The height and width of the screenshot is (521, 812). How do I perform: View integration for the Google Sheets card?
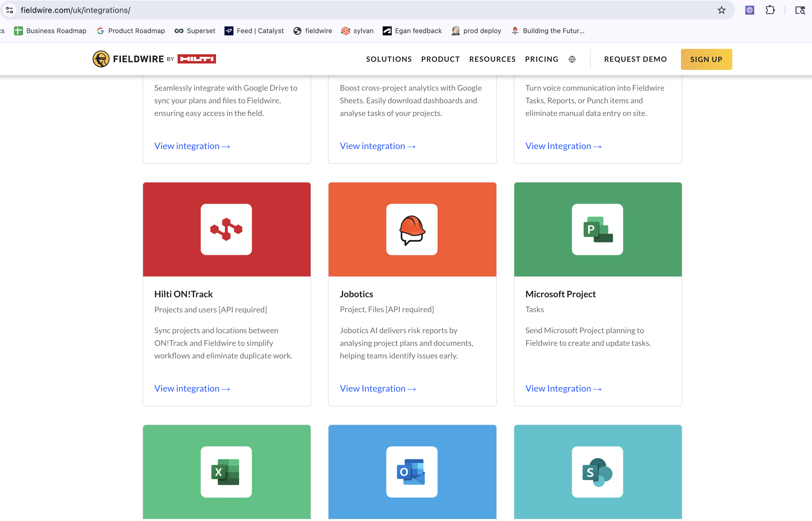tap(378, 146)
